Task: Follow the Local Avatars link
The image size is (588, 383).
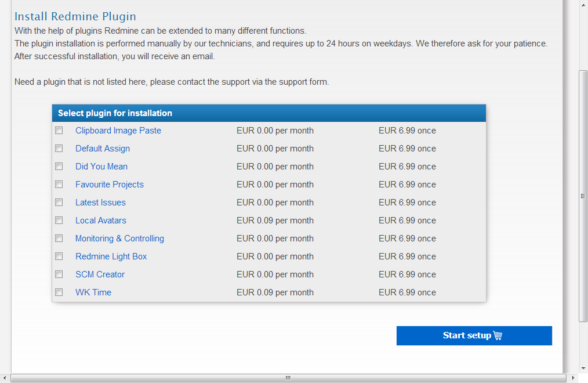Action: pyautogui.click(x=100, y=220)
